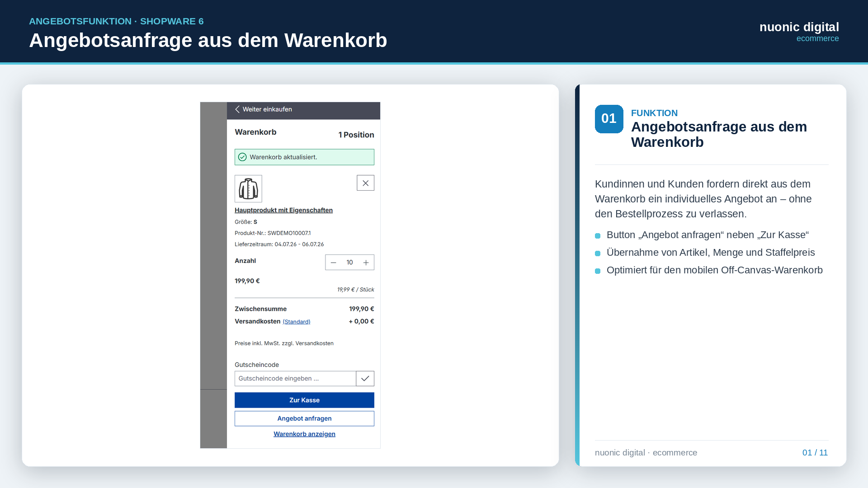Click the unit price 19,99 € / Stück
Viewport: 868px width, 488px height.
pyautogui.click(x=356, y=290)
